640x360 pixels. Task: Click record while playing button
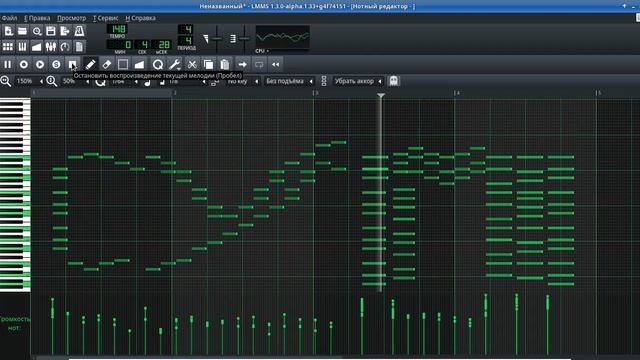[40, 64]
